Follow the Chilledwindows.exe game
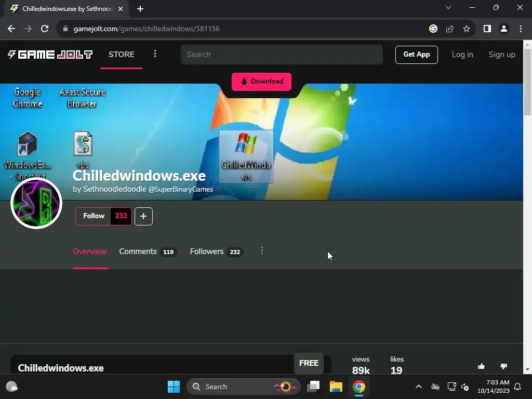 pos(94,216)
